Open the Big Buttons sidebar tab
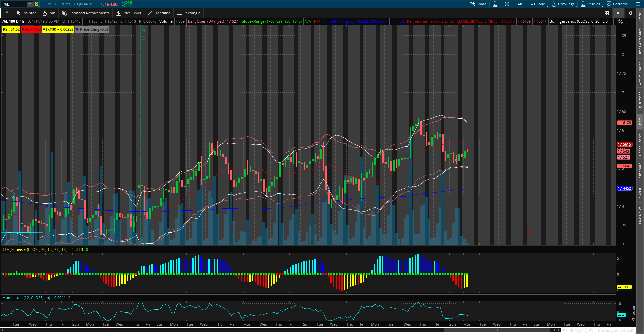Screen dimensions: 644x334 (x=640, y=102)
